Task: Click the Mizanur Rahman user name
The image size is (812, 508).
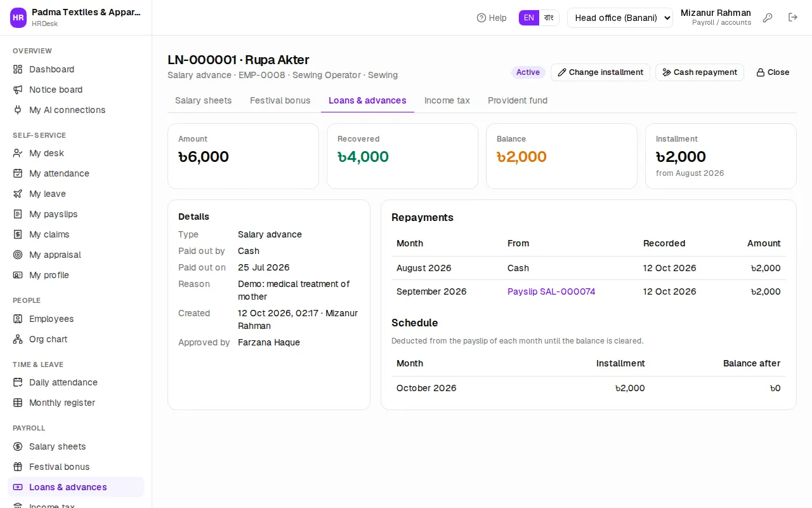Action: tap(716, 13)
